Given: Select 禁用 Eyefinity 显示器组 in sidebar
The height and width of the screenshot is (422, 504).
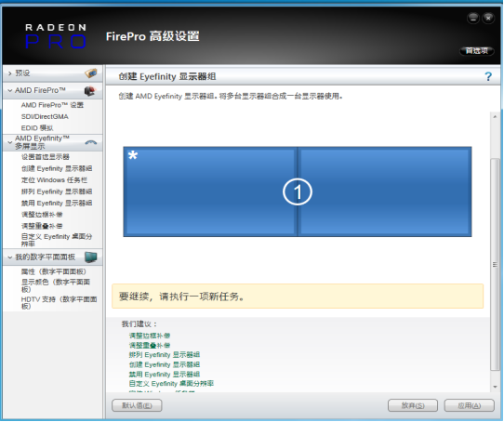Looking at the screenshot, I should (x=57, y=204).
